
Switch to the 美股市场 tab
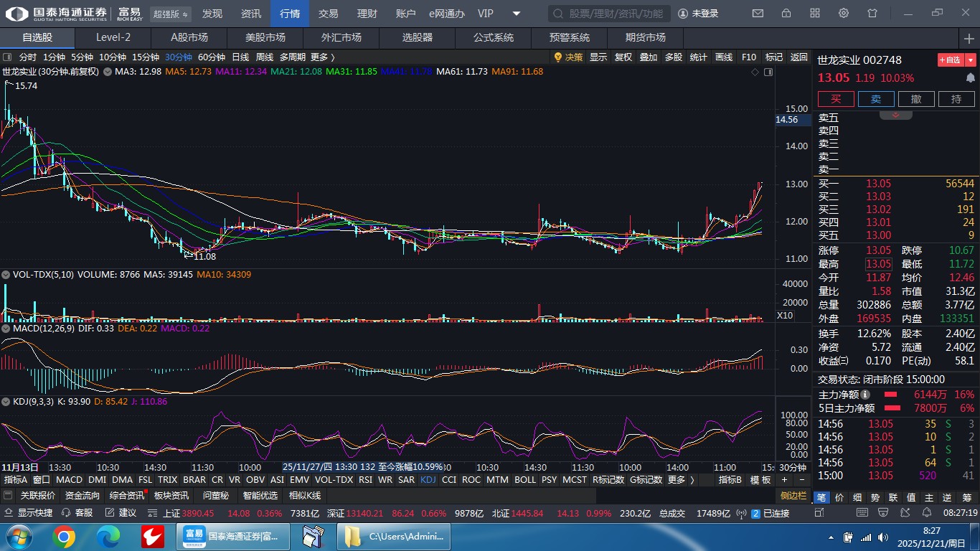265,37
